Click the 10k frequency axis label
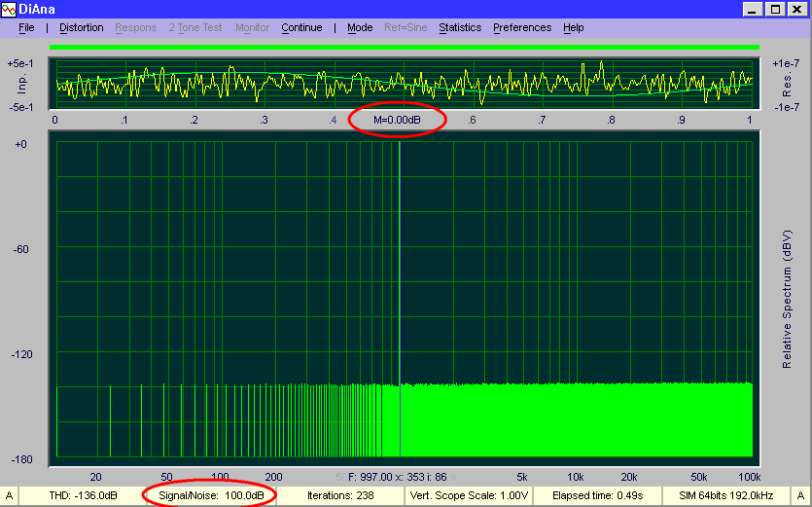This screenshot has width=812, height=507. pos(576,477)
